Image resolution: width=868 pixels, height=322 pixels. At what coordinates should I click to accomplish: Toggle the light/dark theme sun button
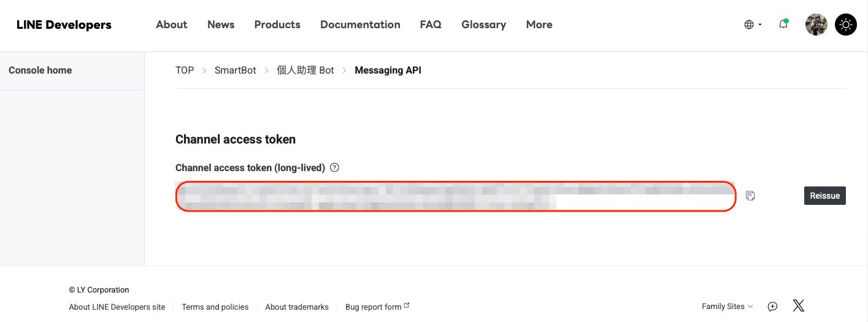click(846, 25)
